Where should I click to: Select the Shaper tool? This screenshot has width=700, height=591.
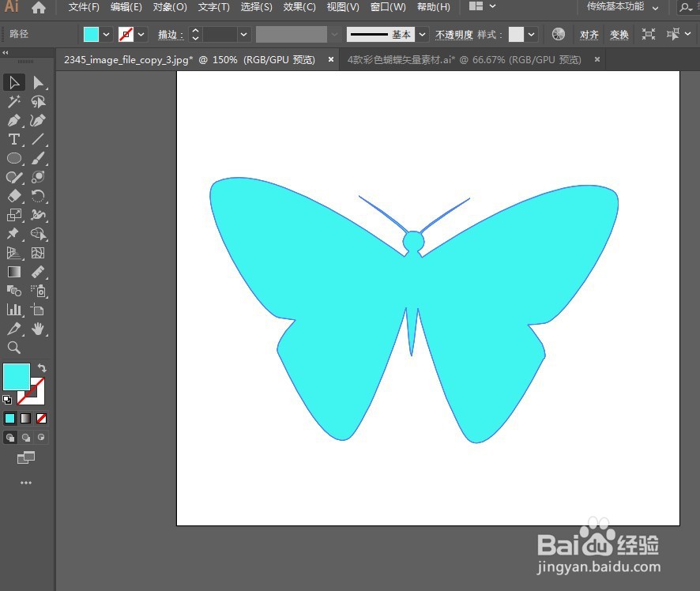(x=14, y=177)
